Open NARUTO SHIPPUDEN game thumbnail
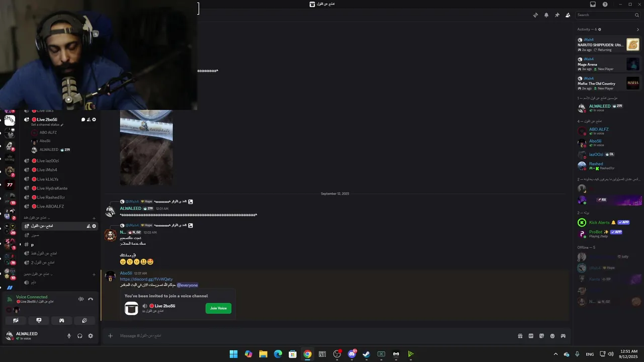The width and height of the screenshot is (644, 362). point(633,45)
